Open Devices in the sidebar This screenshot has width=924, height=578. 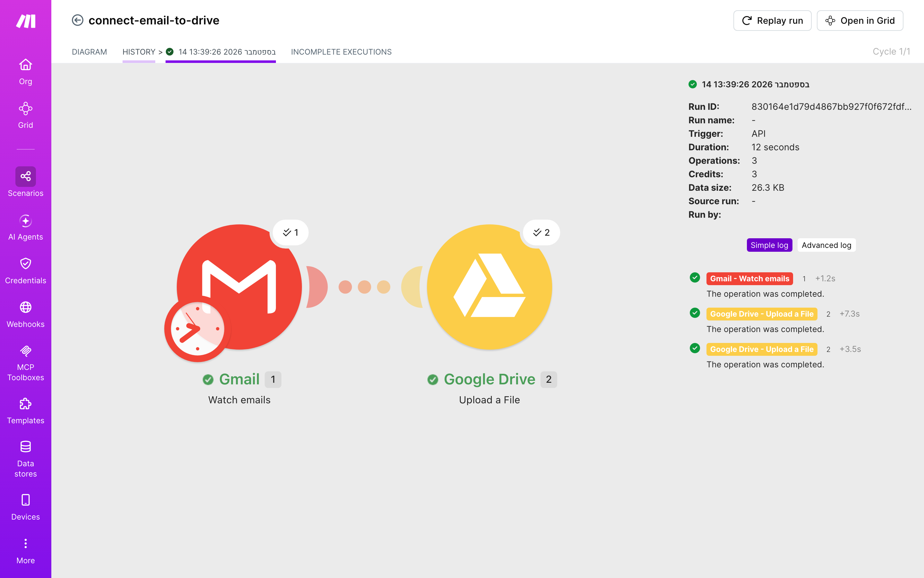[x=26, y=507]
